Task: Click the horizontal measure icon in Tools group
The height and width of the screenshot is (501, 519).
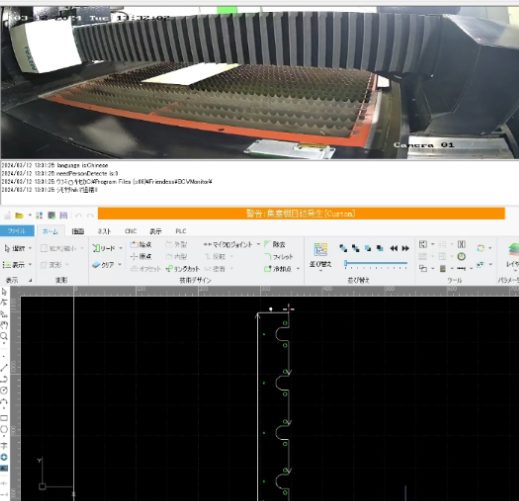Action: click(x=461, y=268)
